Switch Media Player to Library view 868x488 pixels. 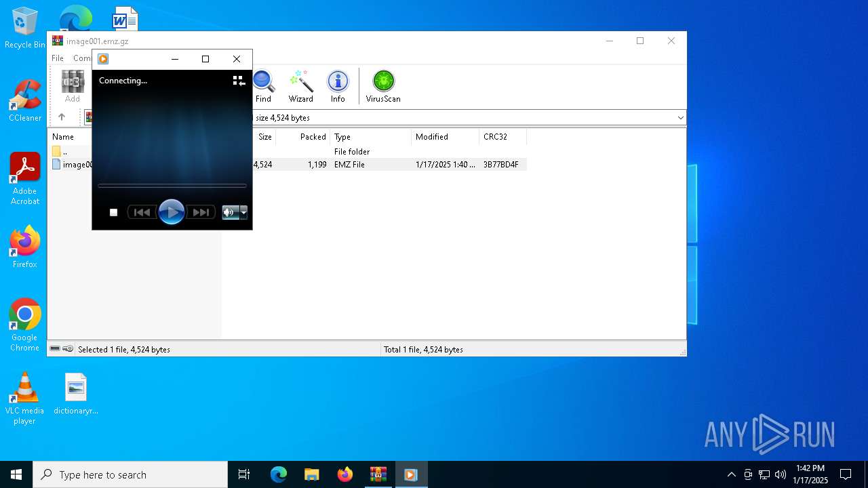coord(239,81)
